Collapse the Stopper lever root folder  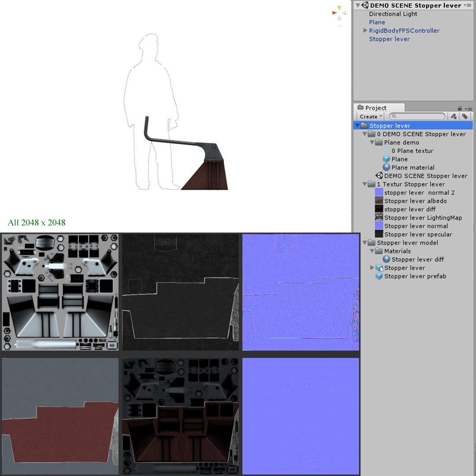[357, 126]
